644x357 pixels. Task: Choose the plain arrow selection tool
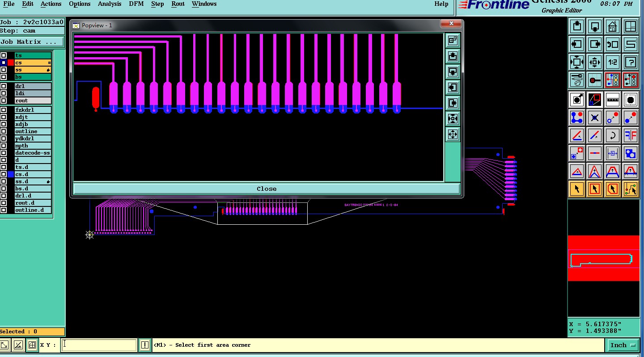tap(577, 189)
